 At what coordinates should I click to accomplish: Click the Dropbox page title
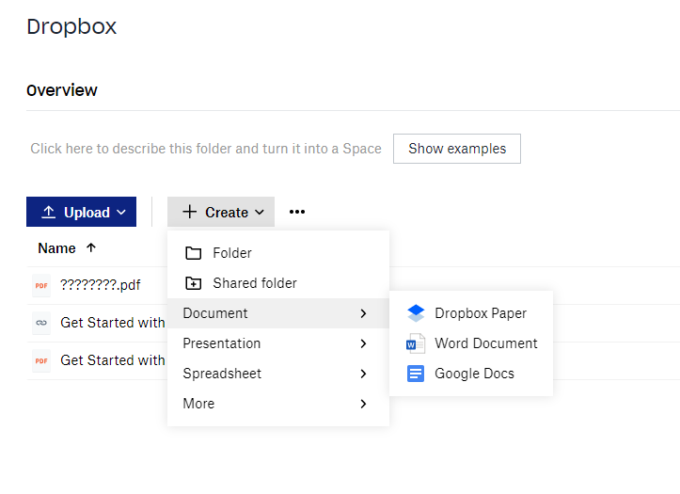(72, 27)
